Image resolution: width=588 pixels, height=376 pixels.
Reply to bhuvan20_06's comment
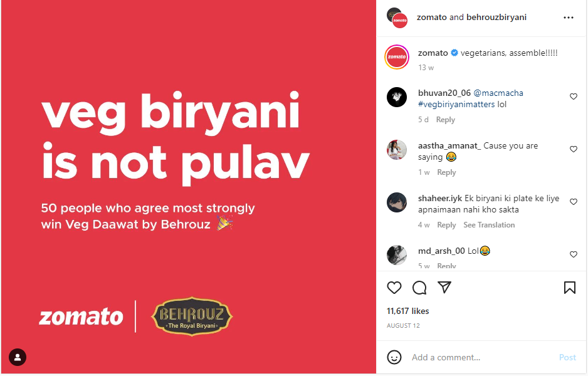coord(446,120)
